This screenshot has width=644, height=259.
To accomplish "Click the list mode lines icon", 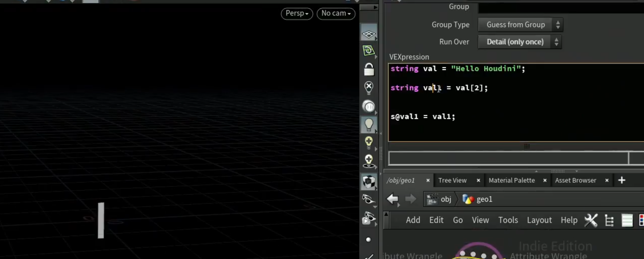I will click(x=627, y=220).
